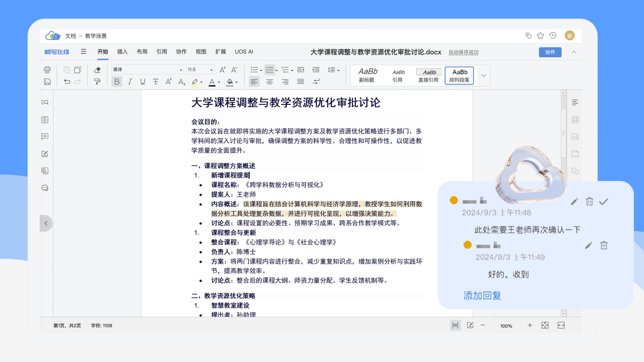Viewport: 644px width, 362px height.
Task: Open the image panel in right sidebar
Action: (x=575, y=137)
